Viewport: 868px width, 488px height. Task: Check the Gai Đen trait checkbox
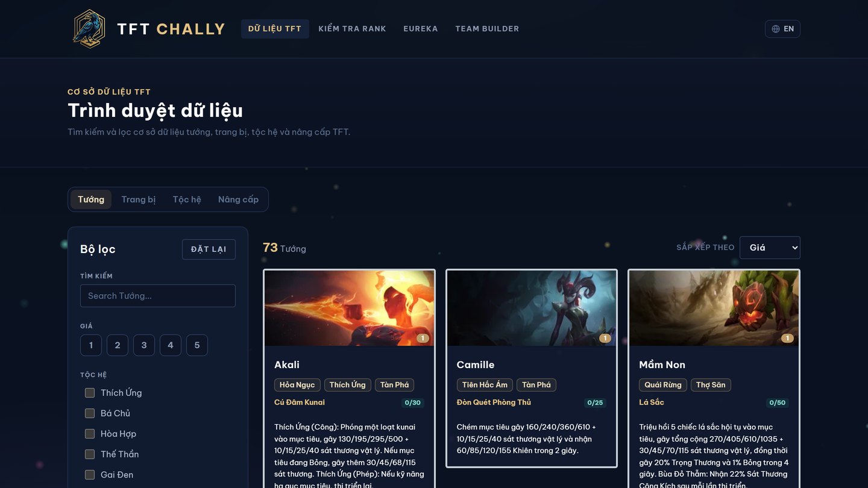[x=90, y=475]
